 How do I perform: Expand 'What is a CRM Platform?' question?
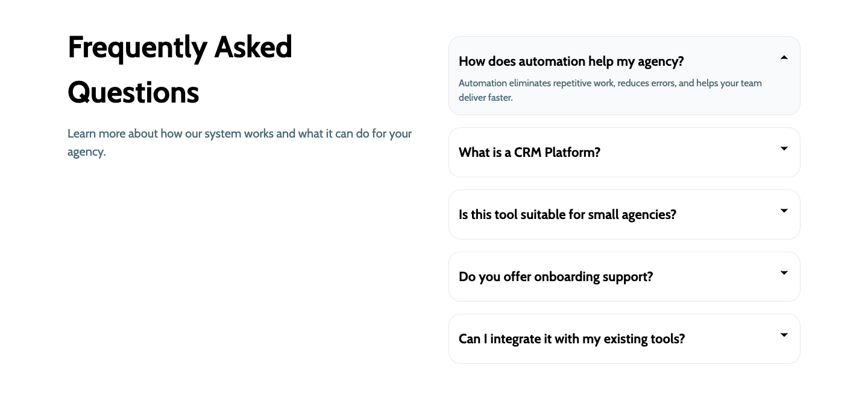pyautogui.click(x=529, y=153)
